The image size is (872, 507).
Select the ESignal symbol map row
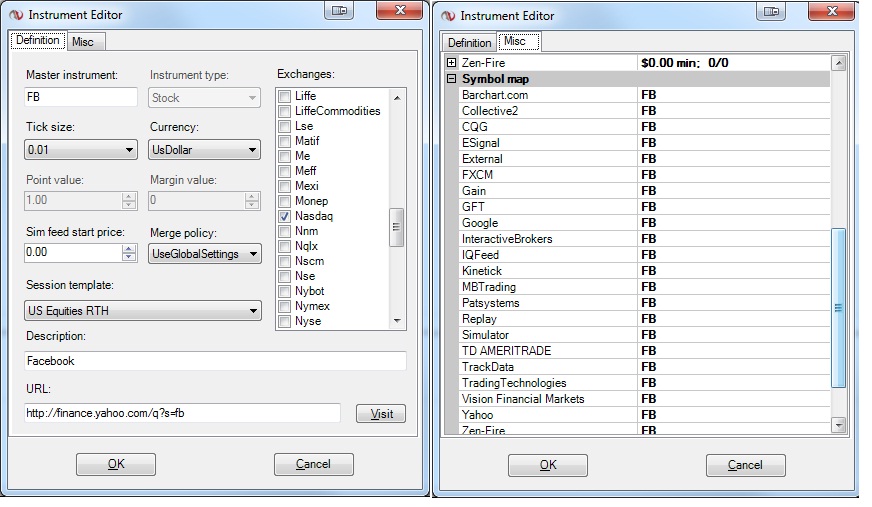645,143
